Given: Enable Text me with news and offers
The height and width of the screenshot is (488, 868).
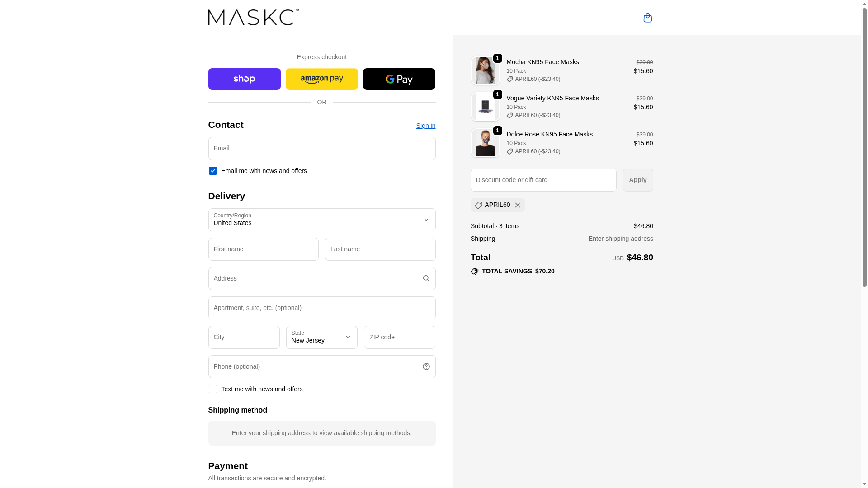Looking at the screenshot, I should pyautogui.click(x=212, y=389).
